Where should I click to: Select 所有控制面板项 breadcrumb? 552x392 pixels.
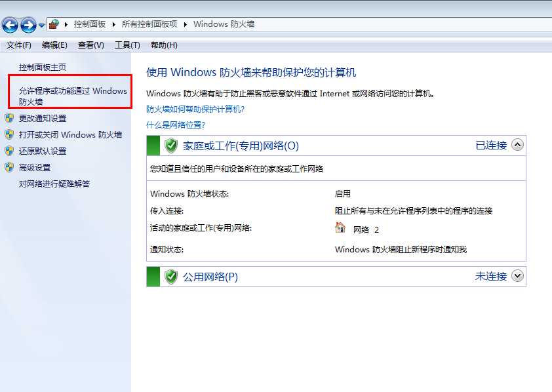(149, 24)
